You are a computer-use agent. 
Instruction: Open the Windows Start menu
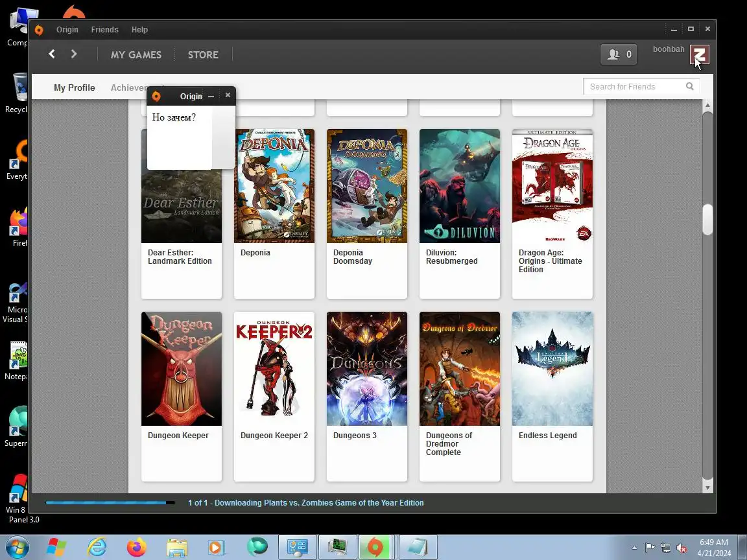pos(17,547)
